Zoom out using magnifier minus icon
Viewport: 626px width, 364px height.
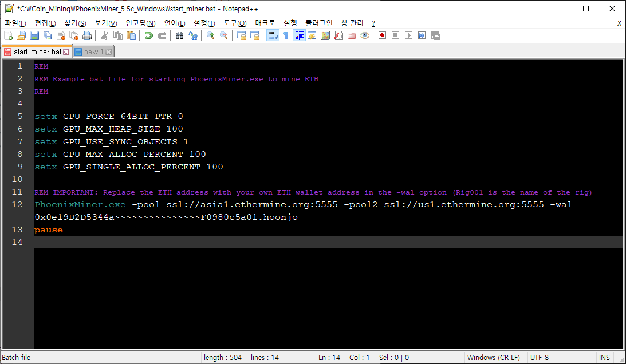pos(223,35)
